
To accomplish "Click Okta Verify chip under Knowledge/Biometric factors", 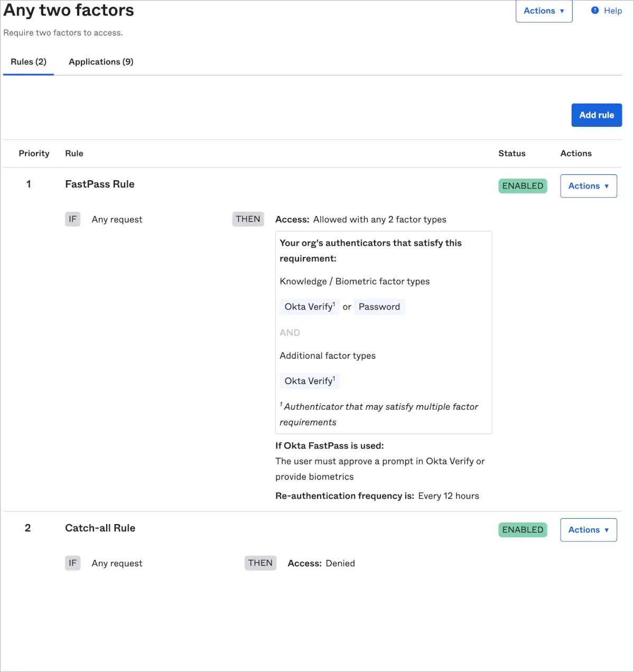I will (309, 307).
